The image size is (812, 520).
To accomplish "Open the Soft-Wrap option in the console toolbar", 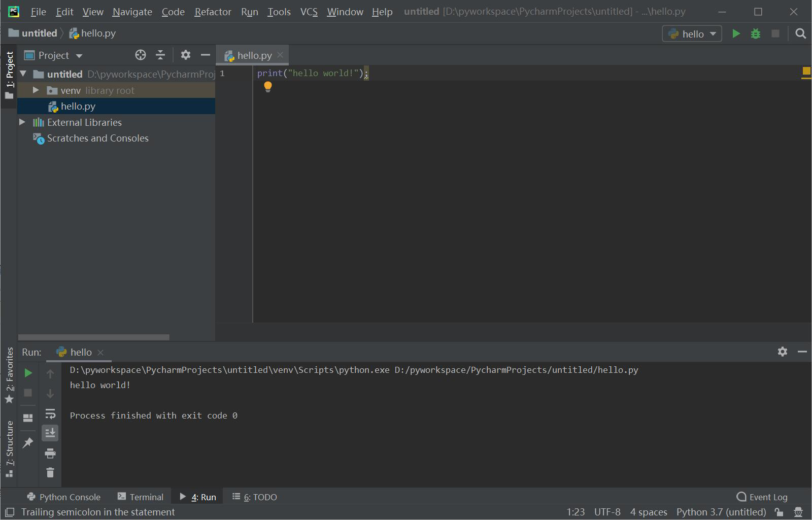I will click(x=50, y=412).
